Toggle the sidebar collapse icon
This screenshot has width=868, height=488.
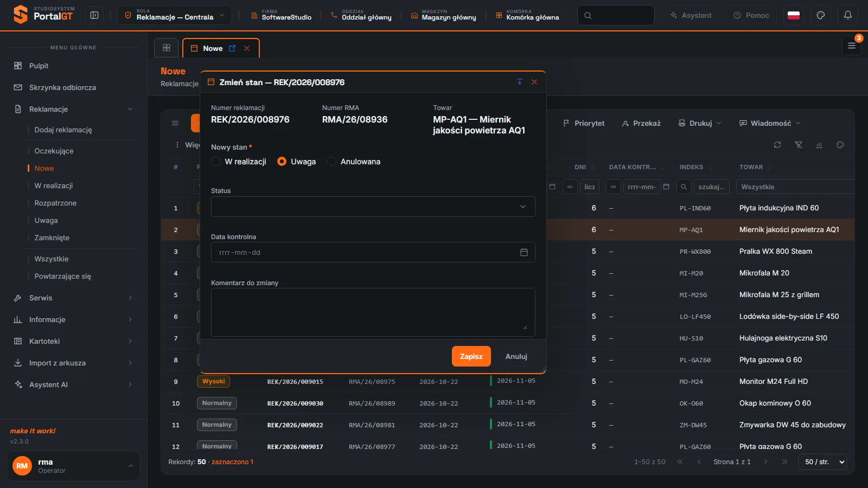94,15
